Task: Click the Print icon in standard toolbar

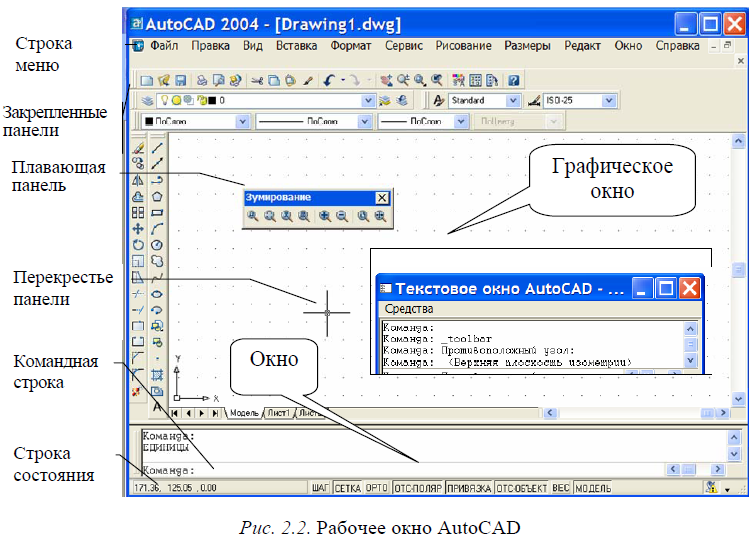Action: pyautogui.click(x=202, y=81)
